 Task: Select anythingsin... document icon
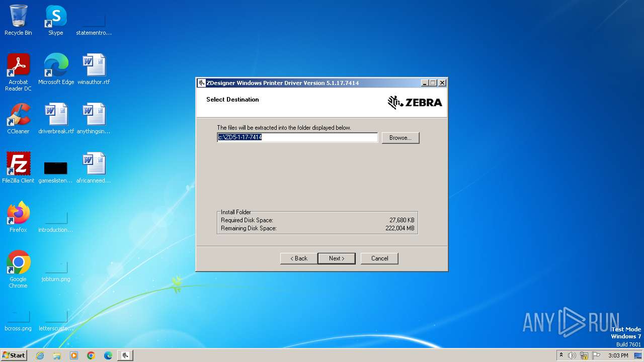94,119
